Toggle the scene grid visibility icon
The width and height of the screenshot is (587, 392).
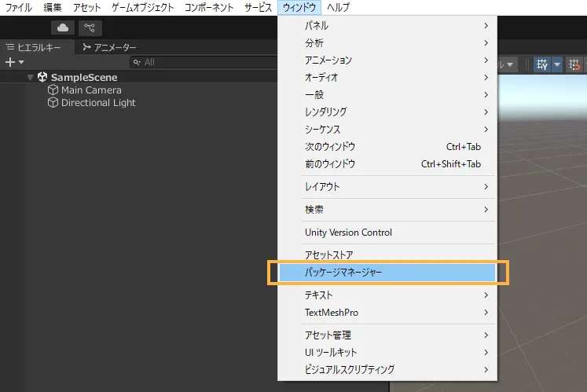541,64
